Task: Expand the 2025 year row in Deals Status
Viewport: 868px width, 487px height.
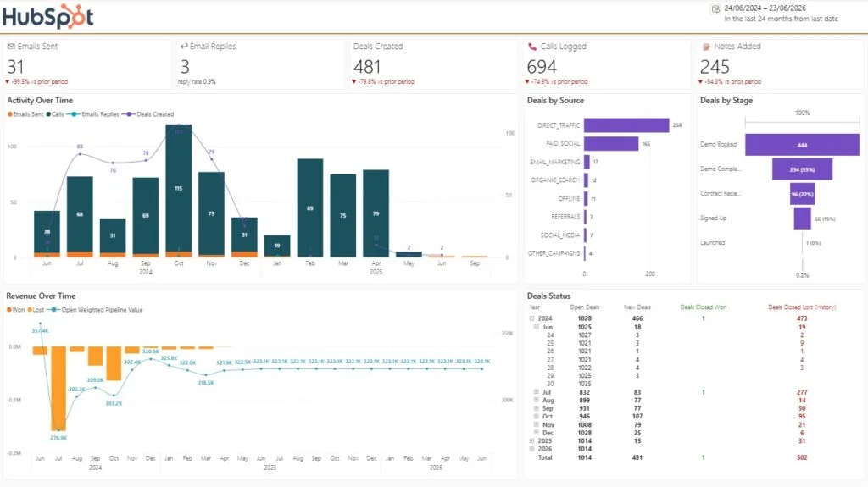Action: click(532, 441)
